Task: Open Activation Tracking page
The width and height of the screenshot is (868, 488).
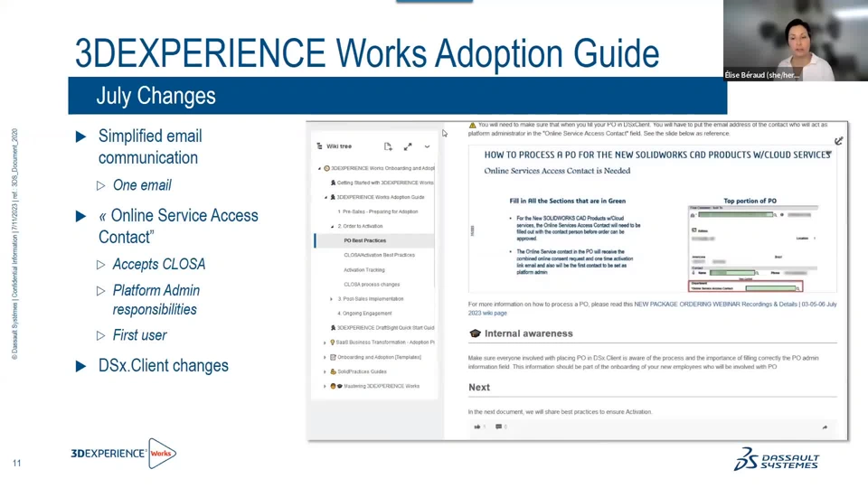Action: click(364, 270)
